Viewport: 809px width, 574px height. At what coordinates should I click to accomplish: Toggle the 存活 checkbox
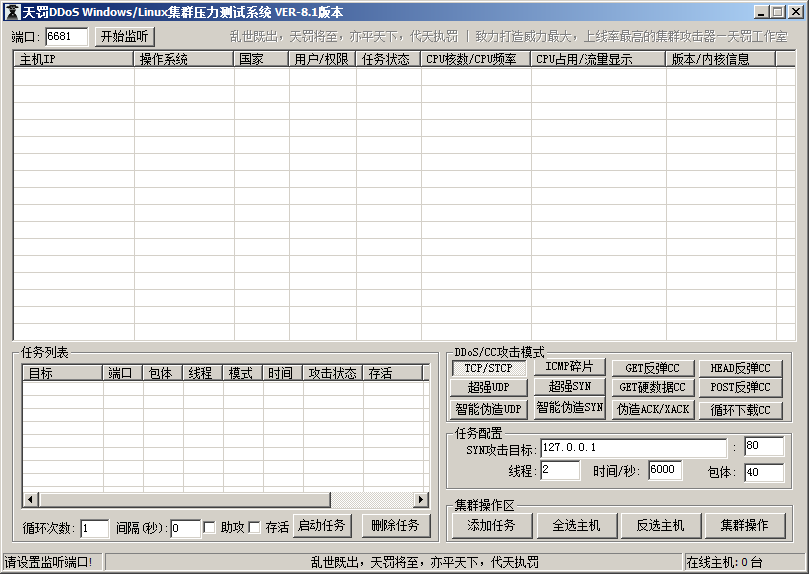coord(254,527)
